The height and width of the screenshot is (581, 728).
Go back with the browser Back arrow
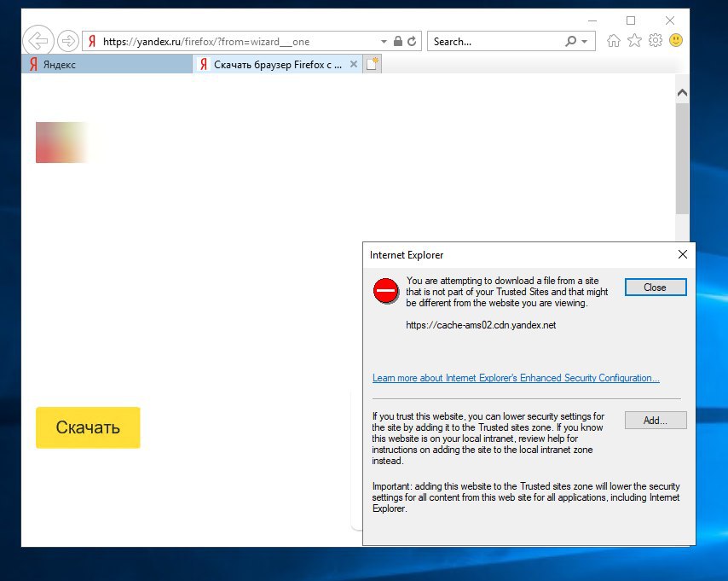(38, 41)
